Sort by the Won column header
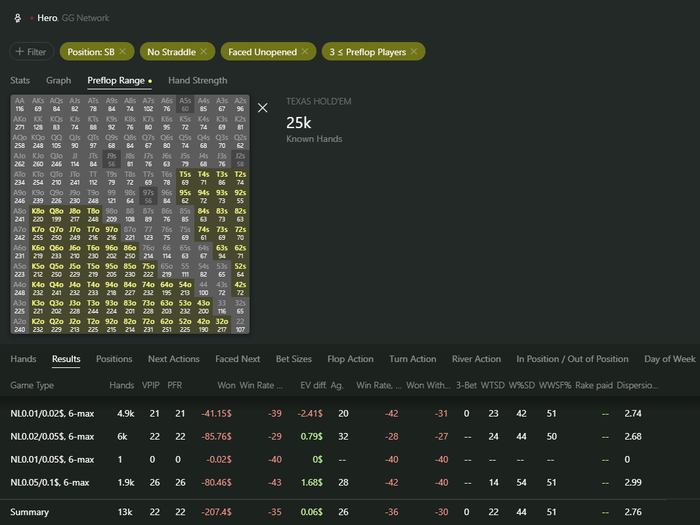This screenshot has width=700, height=525. coord(226,385)
